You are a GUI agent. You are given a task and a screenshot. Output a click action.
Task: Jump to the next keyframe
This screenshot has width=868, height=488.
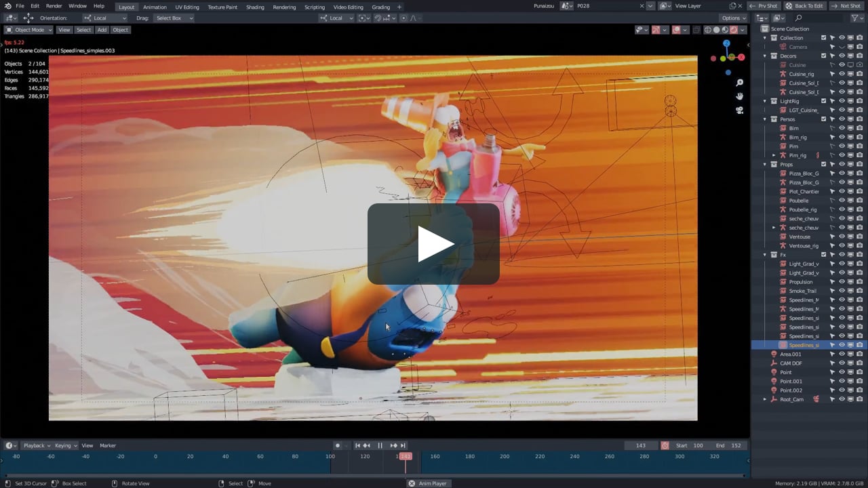click(393, 445)
